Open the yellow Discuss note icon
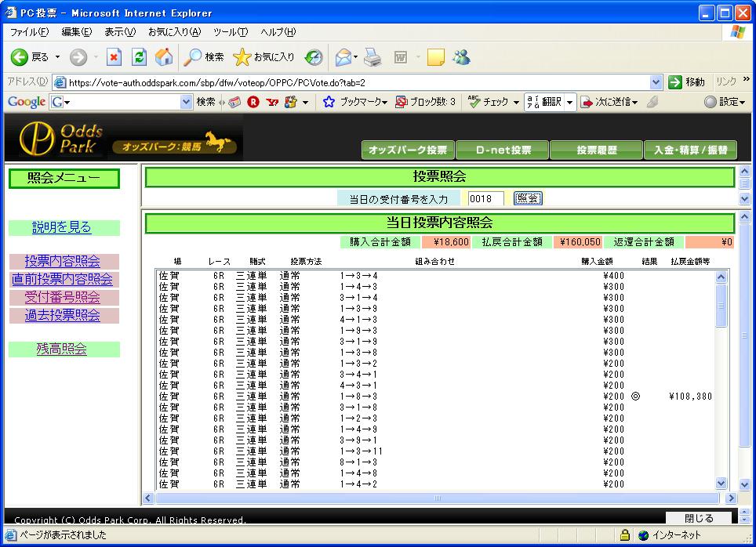 click(435, 57)
